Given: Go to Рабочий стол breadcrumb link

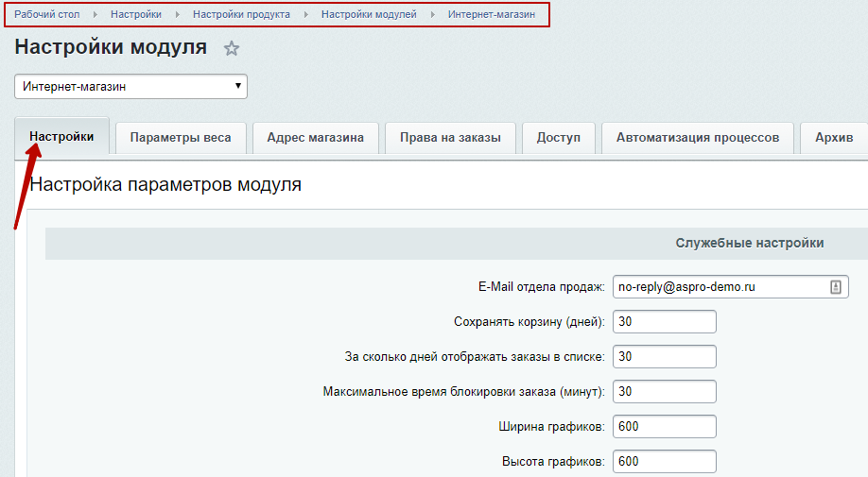Looking at the screenshot, I should (x=47, y=14).
